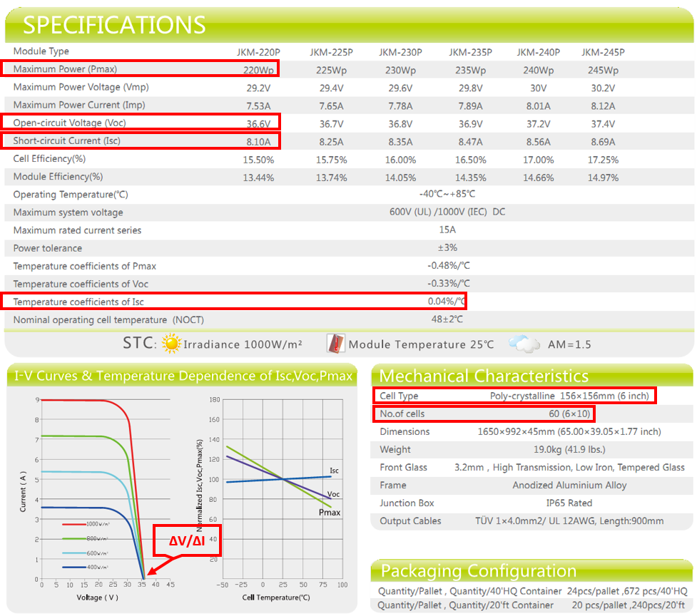Screen dimensions: 697x616
Task: Click the red 1000W/m² legend line
Action: pos(74,524)
